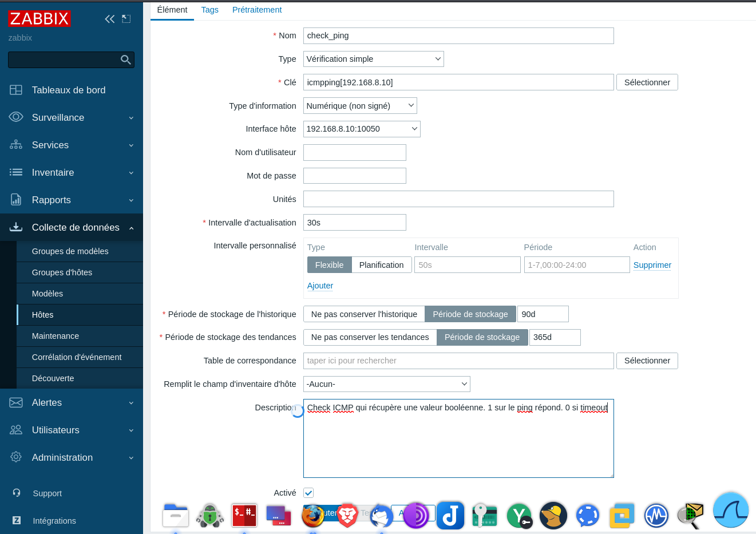This screenshot has width=756, height=534.
Task: Click the Intervalle d'actualisation input field
Action: (354, 223)
